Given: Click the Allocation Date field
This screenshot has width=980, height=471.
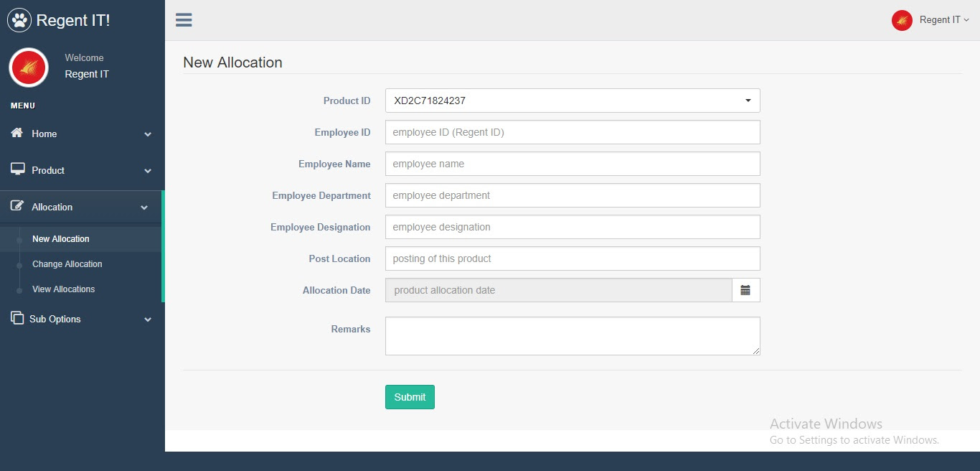Looking at the screenshot, I should pyautogui.click(x=559, y=290).
